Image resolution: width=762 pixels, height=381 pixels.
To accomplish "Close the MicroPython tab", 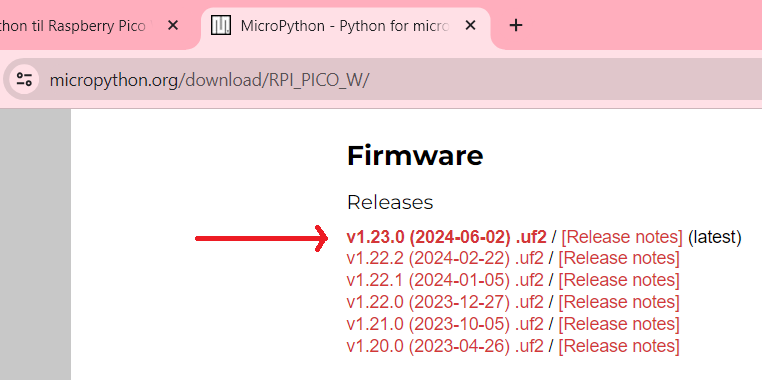I will 470,25.
